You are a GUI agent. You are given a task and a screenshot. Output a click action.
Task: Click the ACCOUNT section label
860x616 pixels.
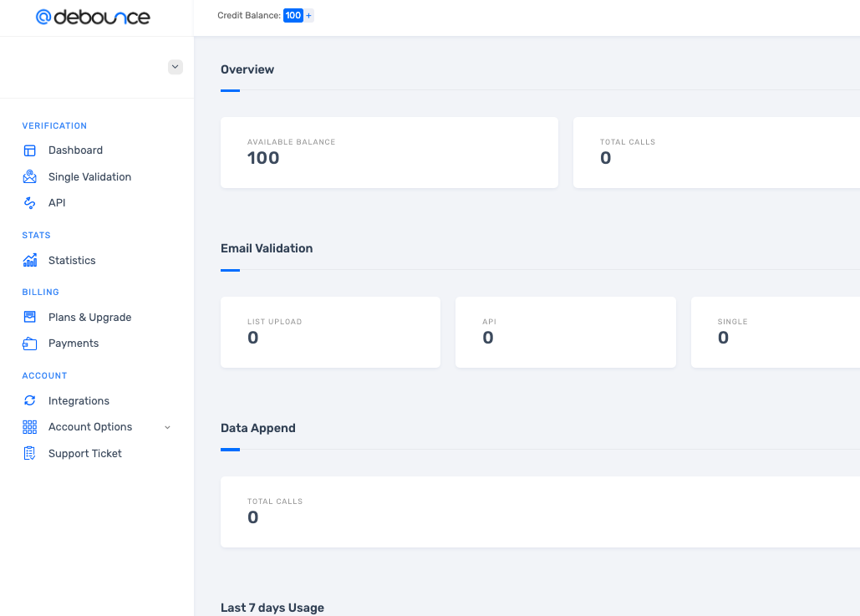(44, 376)
